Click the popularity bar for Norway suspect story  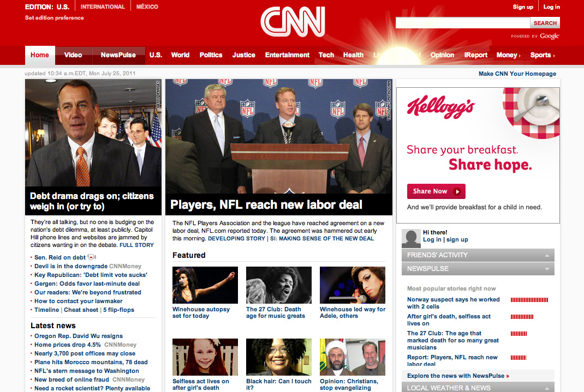coord(529,300)
